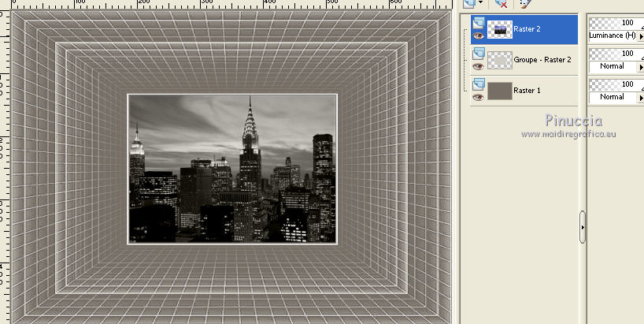This screenshot has height=324, width=644.
Task: Click the raster layer type icon of Raster 1
Action: [x=479, y=84]
